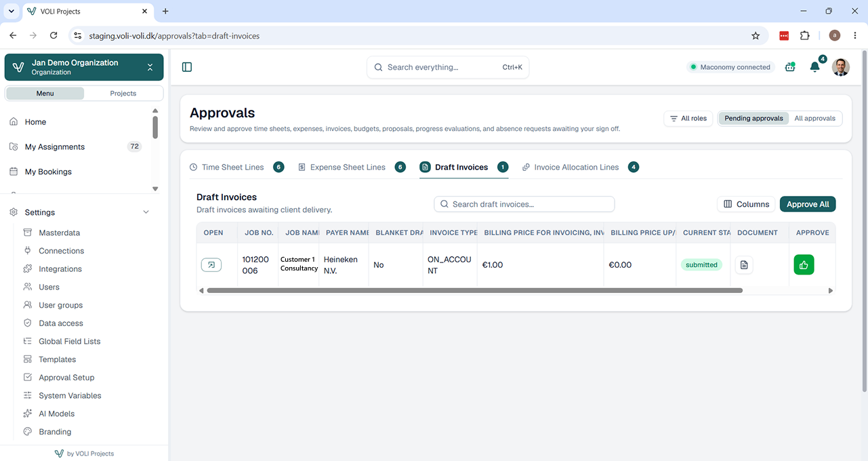Select All approvals toggle

[x=814, y=119]
